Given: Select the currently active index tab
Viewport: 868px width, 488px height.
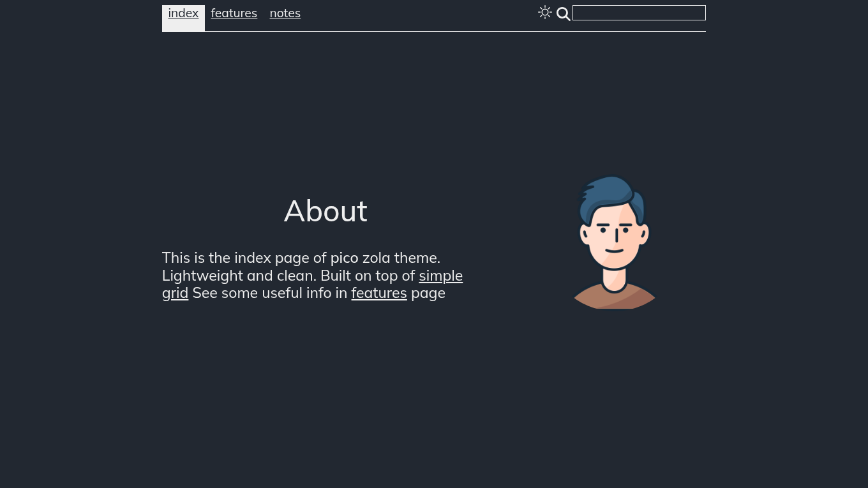Looking at the screenshot, I should 183,13.
